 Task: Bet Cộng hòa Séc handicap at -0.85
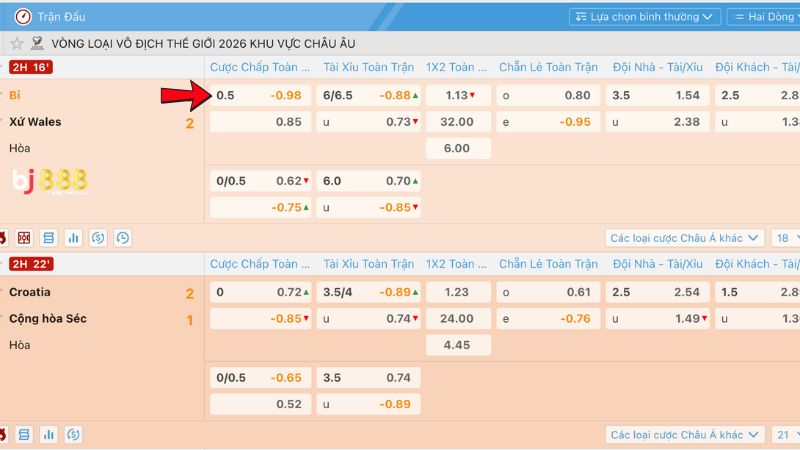260,319
